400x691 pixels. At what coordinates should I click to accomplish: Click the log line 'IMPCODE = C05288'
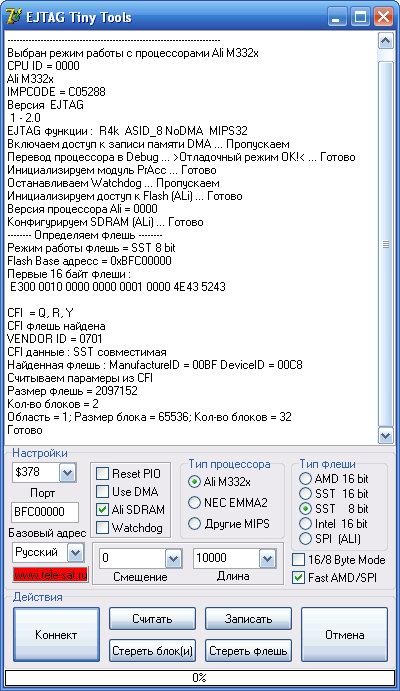tap(56, 92)
